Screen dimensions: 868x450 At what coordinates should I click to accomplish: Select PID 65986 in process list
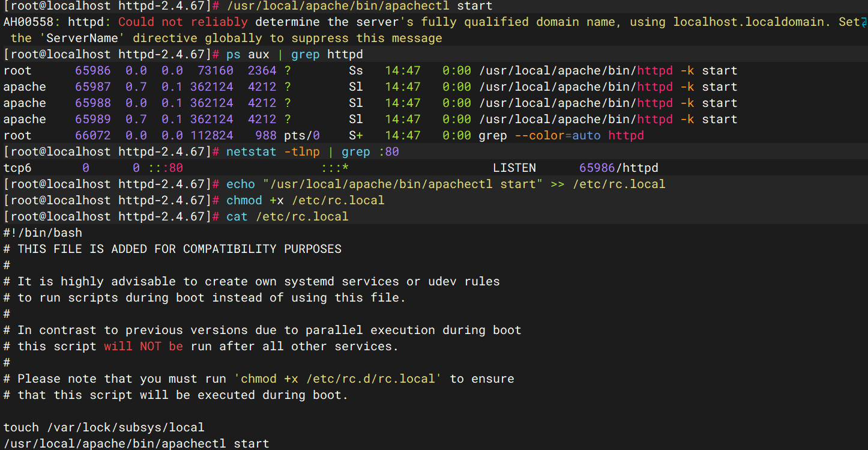pyautogui.click(x=93, y=71)
